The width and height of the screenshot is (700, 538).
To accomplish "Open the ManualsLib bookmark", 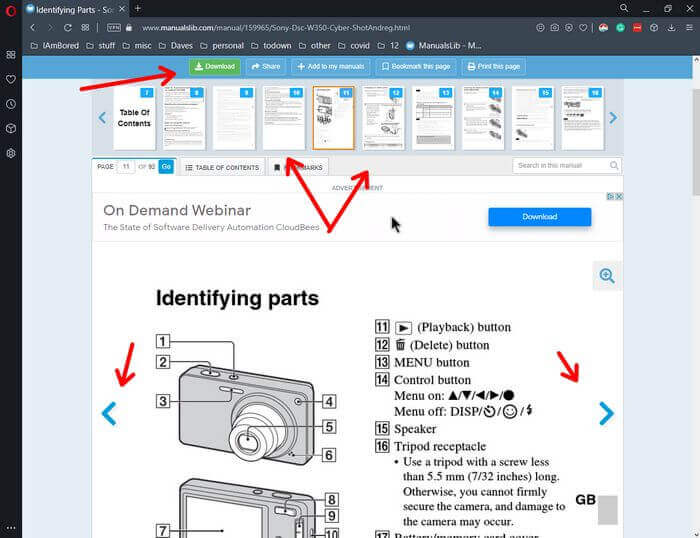I will point(444,46).
